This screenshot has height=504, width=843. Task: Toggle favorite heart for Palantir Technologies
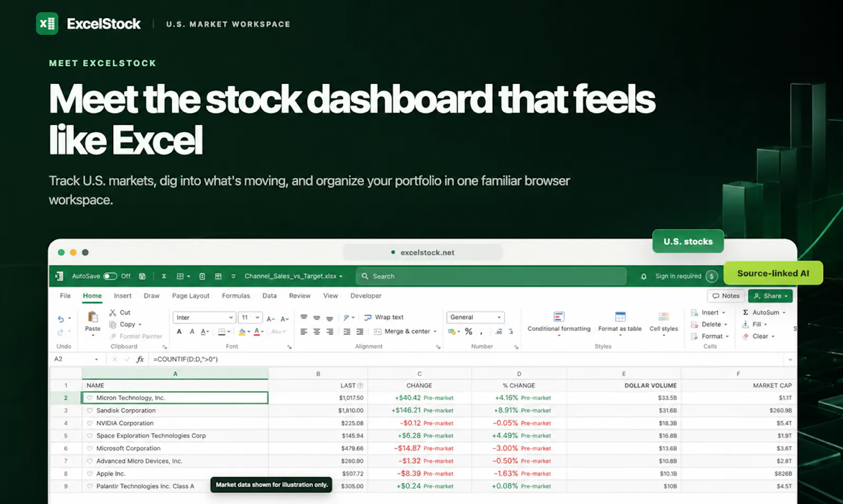click(x=90, y=486)
